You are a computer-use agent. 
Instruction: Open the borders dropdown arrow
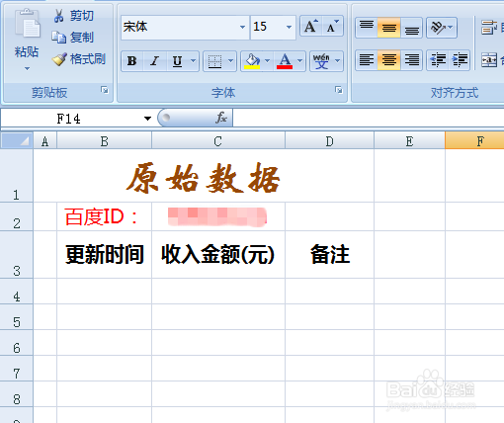pyautogui.click(x=231, y=61)
